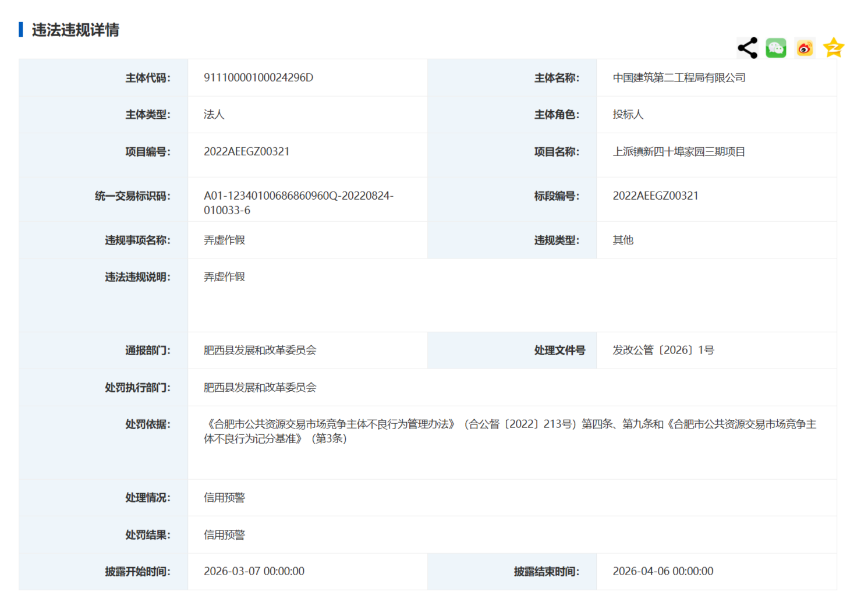The width and height of the screenshot is (868, 602).
Task: Click the connected-dots share symbol
Action: point(747,48)
